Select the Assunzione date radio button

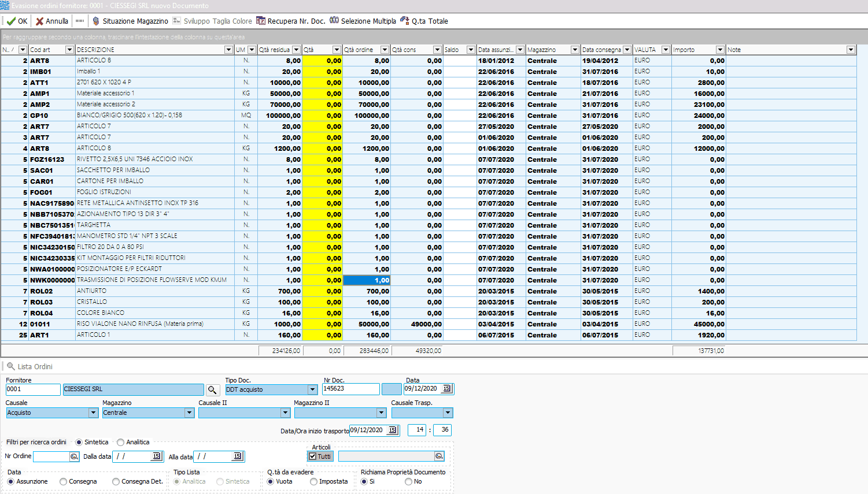(10, 481)
